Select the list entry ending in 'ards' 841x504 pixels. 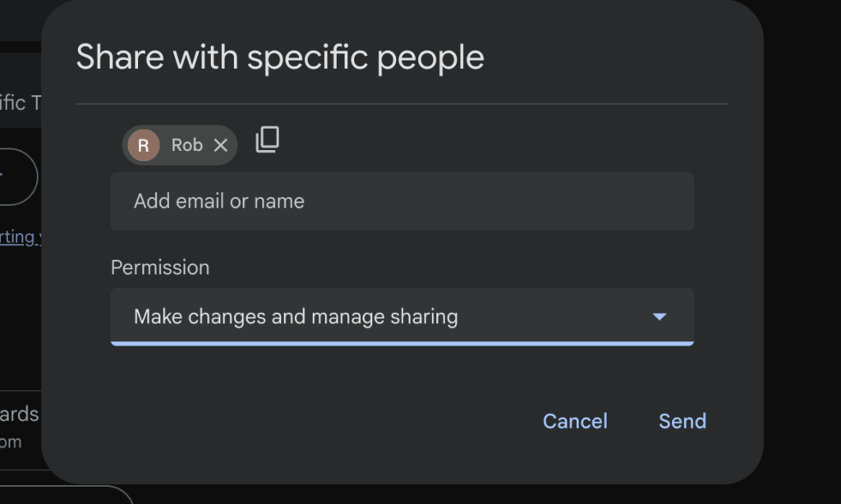click(x=20, y=415)
